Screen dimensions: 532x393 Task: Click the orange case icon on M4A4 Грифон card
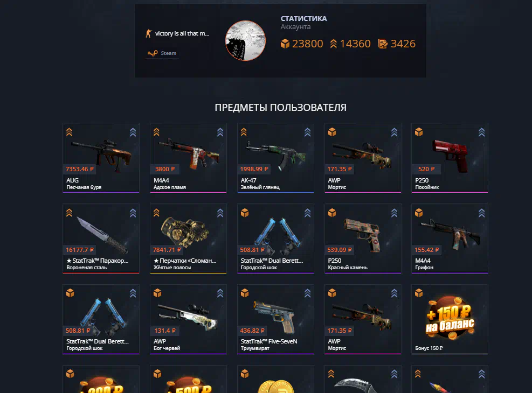click(x=419, y=213)
